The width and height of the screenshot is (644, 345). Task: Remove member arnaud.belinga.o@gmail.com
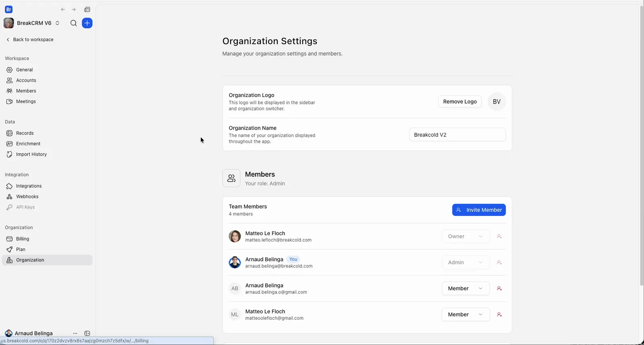pyautogui.click(x=500, y=288)
